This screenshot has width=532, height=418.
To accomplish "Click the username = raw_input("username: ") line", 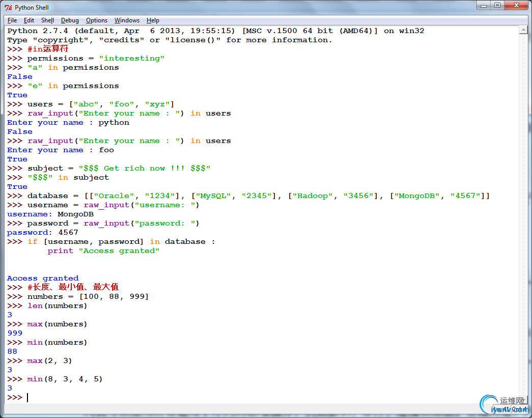I will (103, 205).
